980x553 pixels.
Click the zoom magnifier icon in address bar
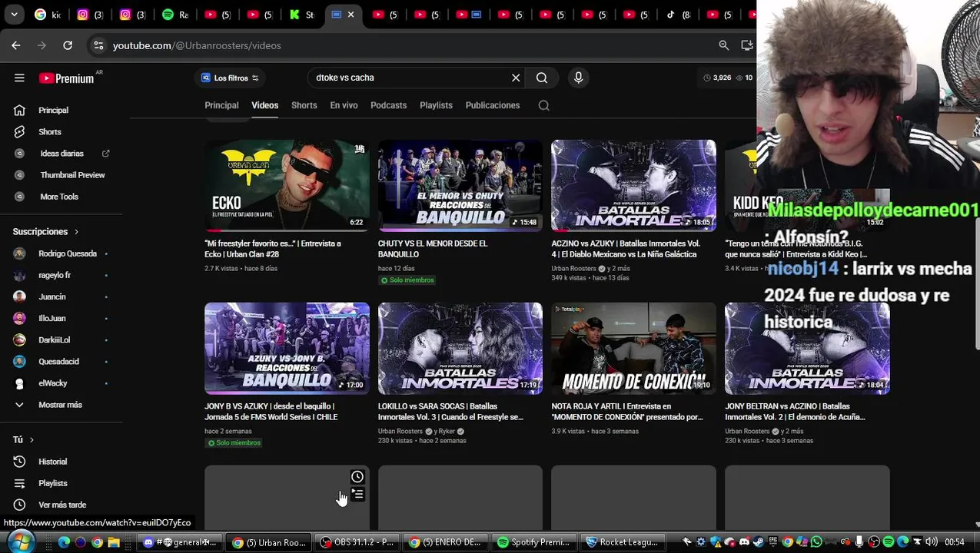pyautogui.click(x=723, y=45)
